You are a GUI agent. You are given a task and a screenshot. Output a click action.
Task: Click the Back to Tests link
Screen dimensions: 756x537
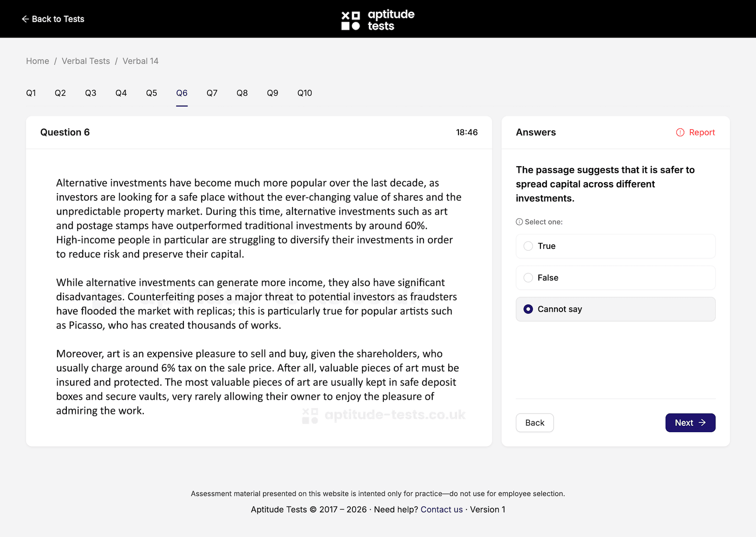pyautogui.click(x=53, y=19)
